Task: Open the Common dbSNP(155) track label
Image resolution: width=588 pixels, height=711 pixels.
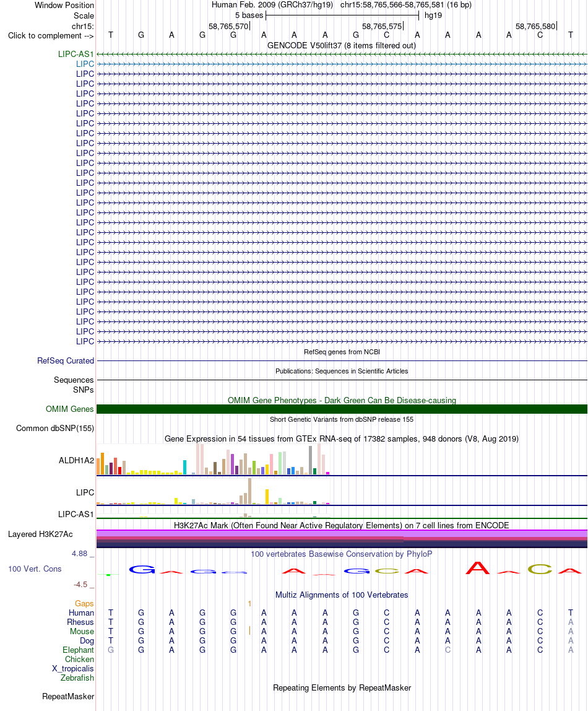Action: pyautogui.click(x=55, y=428)
